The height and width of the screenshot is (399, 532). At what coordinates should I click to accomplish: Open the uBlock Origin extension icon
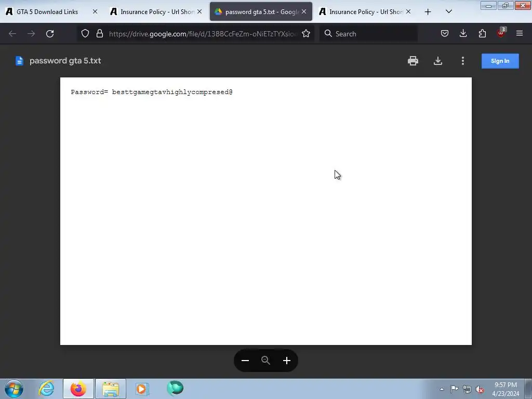(501, 33)
